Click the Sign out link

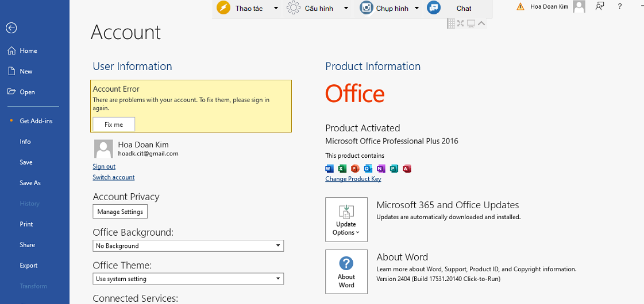(104, 166)
